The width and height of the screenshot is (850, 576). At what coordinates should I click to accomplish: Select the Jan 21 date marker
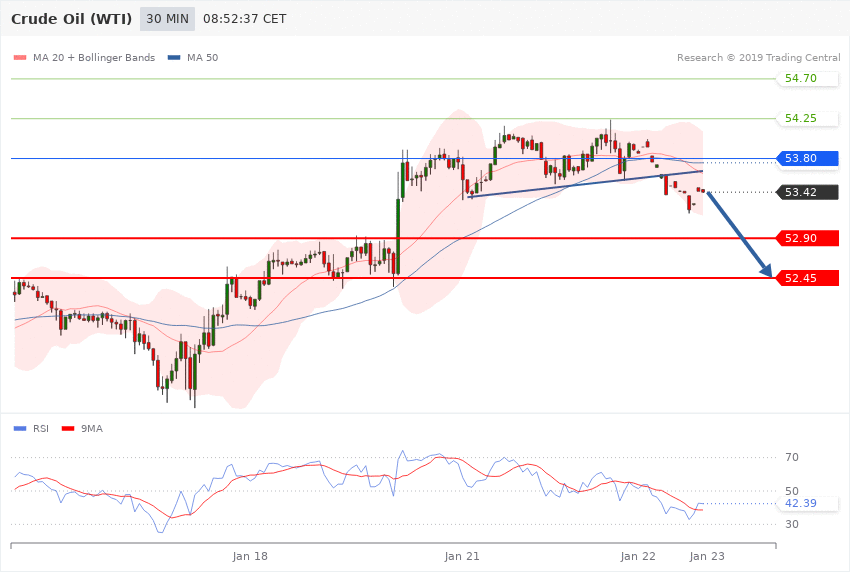[x=463, y=556]
